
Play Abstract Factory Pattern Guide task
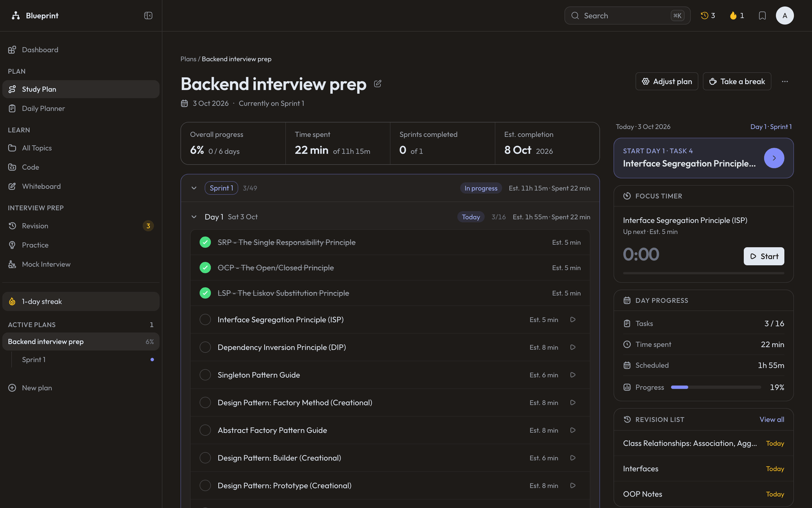point(573,430)
